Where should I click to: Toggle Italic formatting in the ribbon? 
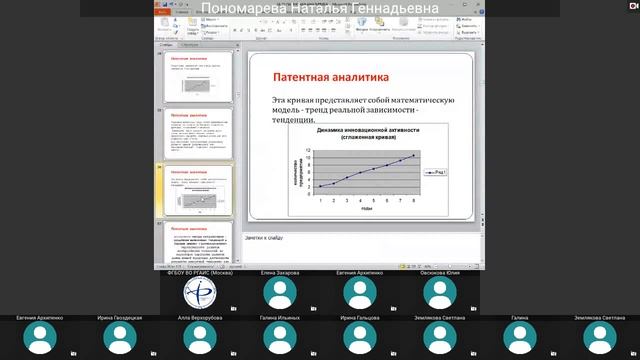(241, 30)
